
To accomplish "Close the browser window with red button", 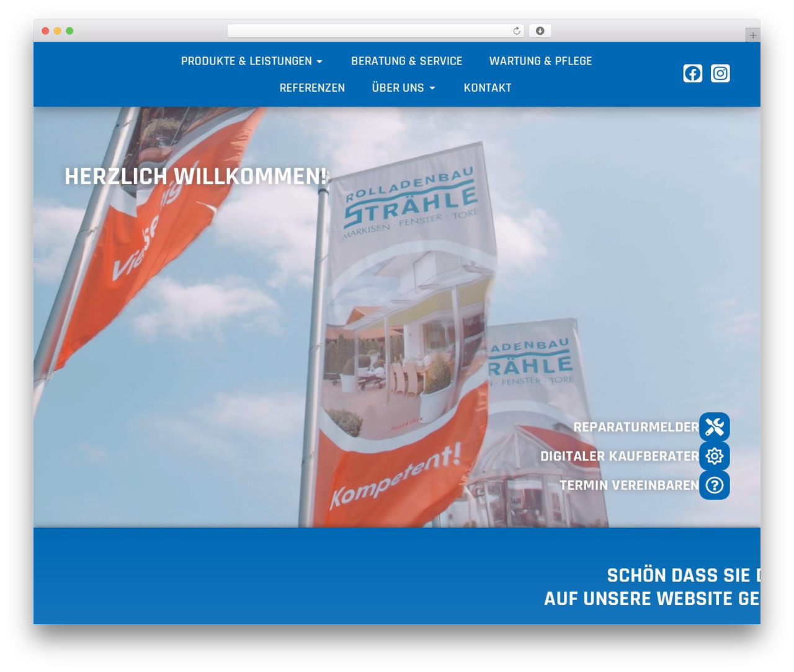I will point(45,31).
